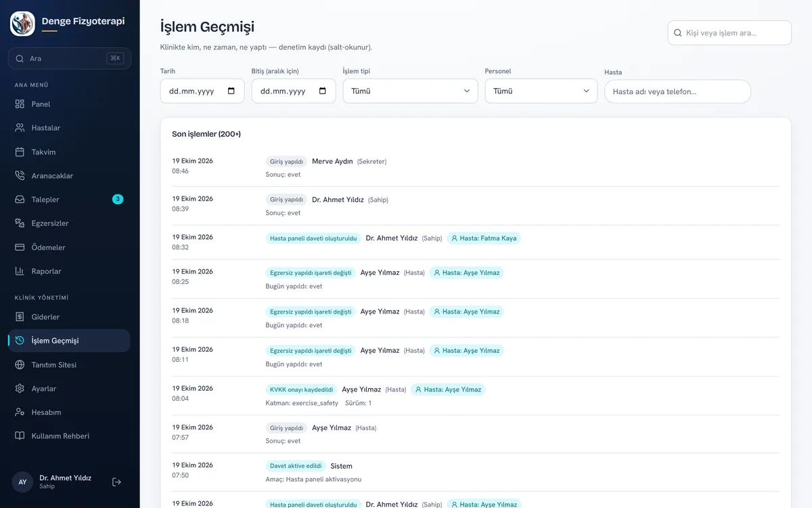Go to the Hastalar menu item

tap(69, 128)
